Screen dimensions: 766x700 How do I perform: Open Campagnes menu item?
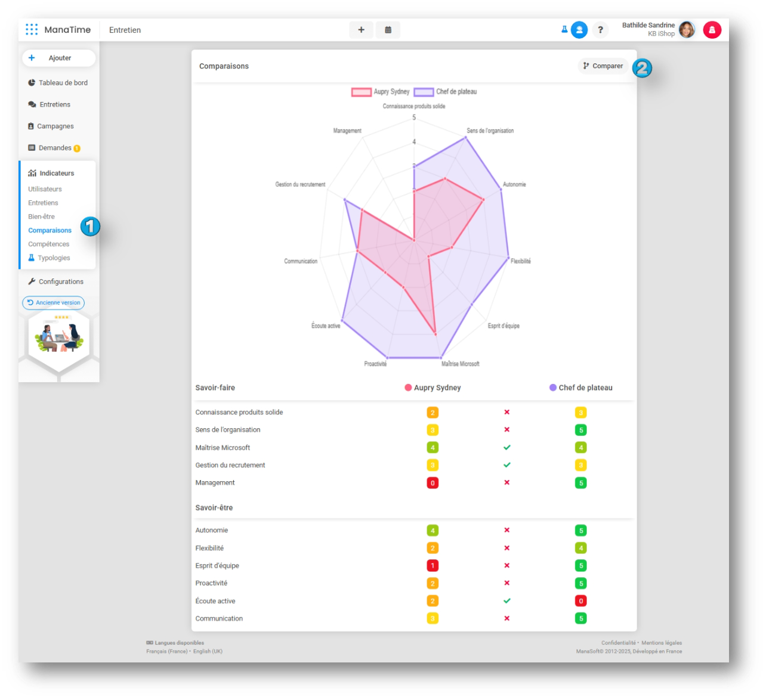[51, 126]
